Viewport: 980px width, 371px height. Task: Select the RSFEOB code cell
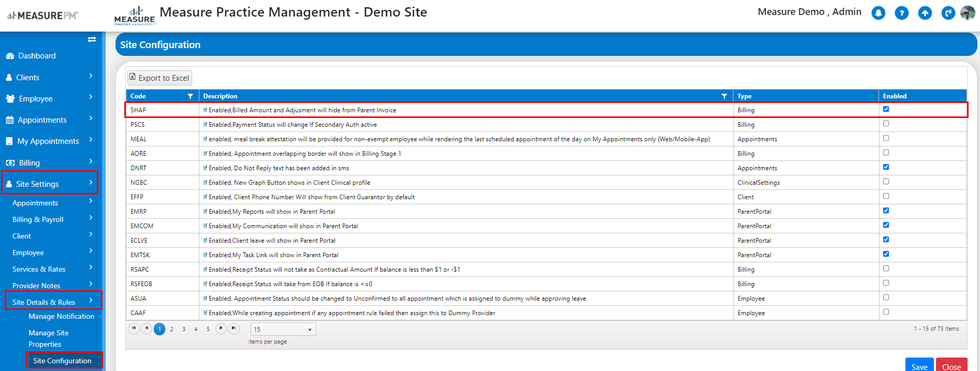[163, 284]
